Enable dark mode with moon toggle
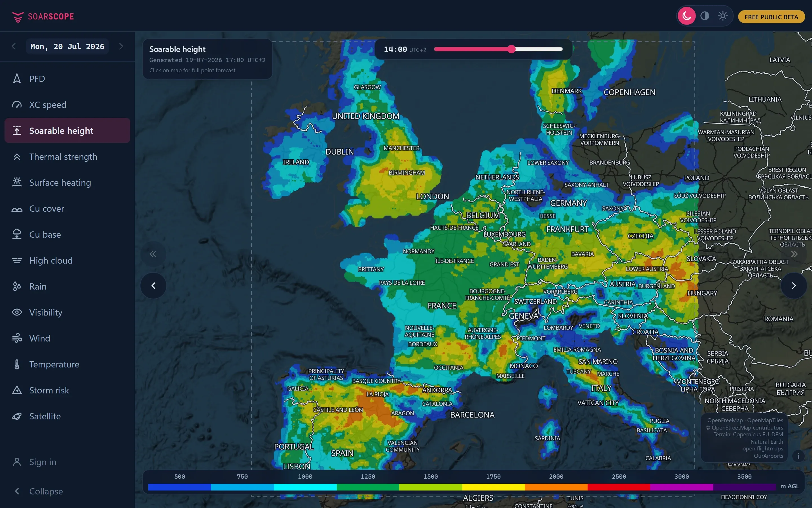Viewport: 812px width, 508px height. click(687, 16)
